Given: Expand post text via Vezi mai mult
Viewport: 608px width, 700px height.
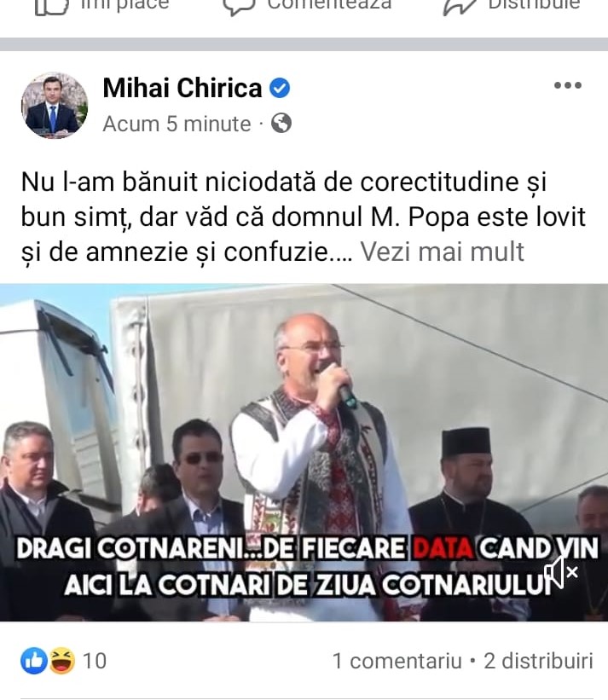Looking at the screenshot, I should 442,252.
